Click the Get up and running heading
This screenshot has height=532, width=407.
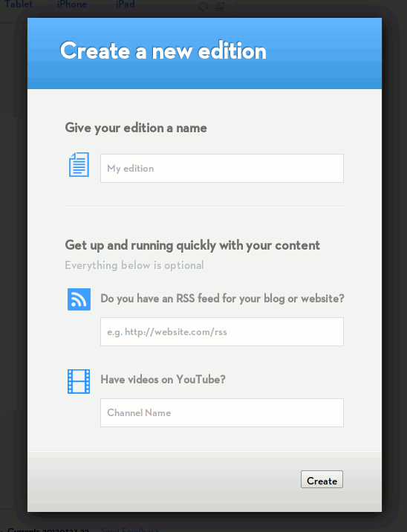point(192,245)
